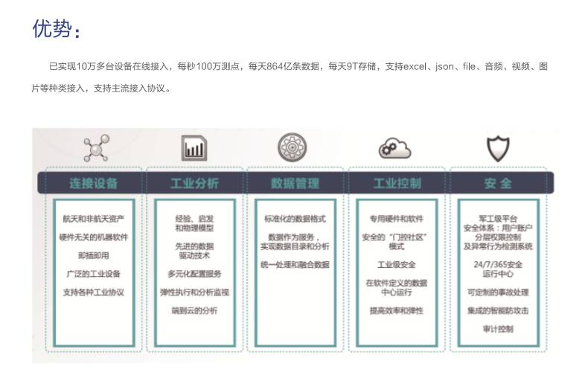Click the 优势 section heading
This screenshot has height=370, width=588.
56,28
